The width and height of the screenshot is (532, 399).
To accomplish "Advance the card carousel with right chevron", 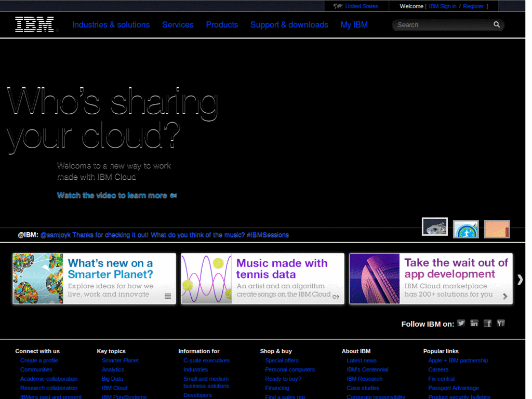I will coord(520,280).
